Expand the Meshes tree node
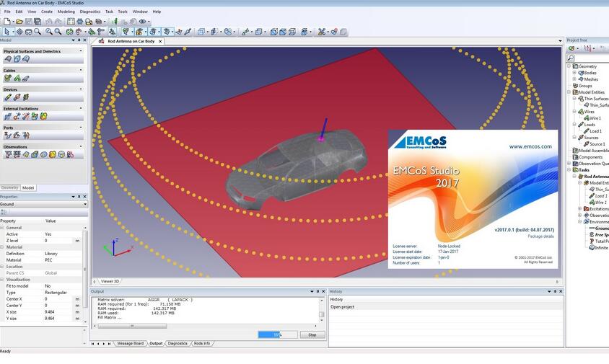609x364 pixels. pyautogui.click(x=574, y=79)
